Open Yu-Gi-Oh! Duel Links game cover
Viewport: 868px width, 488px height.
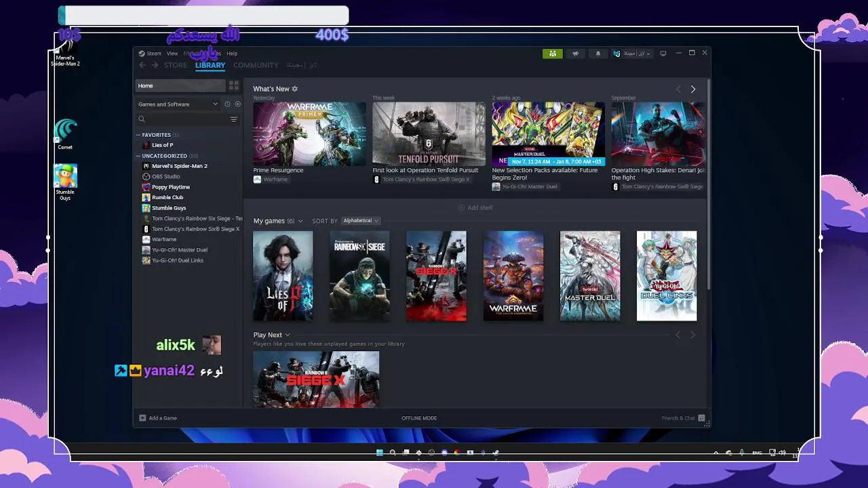[667, 276]
